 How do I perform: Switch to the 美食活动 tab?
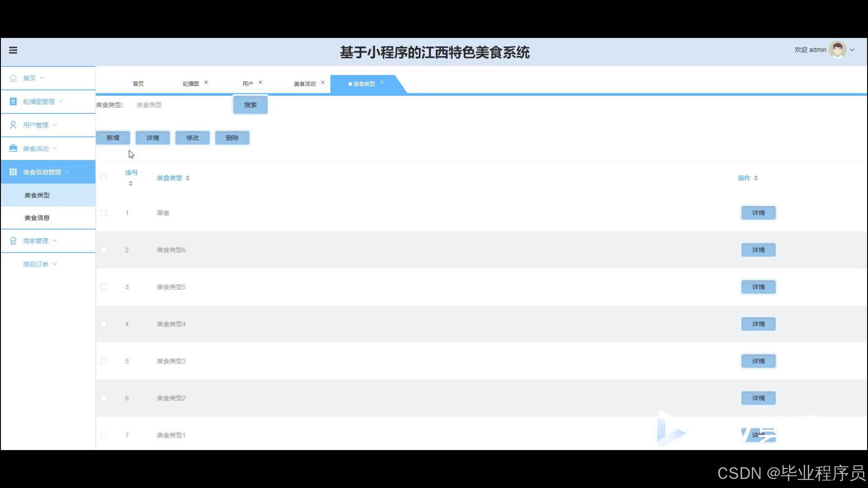pyautogui.click(x=305, y=84)
